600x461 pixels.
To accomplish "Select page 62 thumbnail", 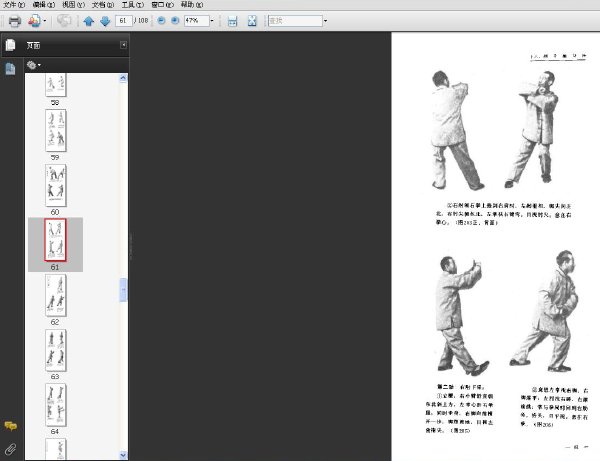I will [55, 295].
